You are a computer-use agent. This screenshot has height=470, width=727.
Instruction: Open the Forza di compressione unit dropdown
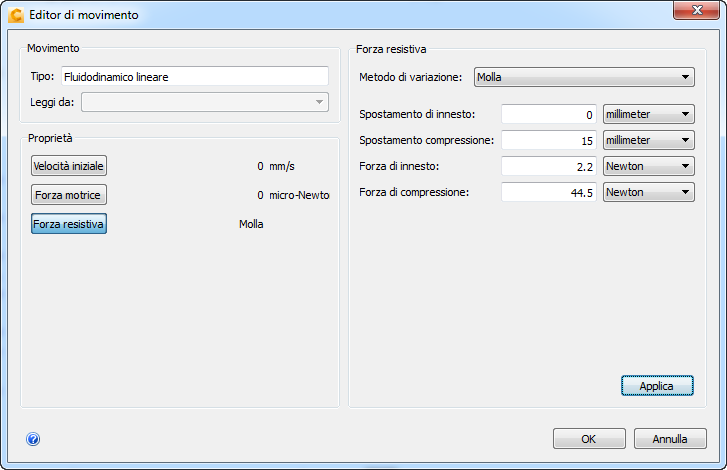coord(649,192)
